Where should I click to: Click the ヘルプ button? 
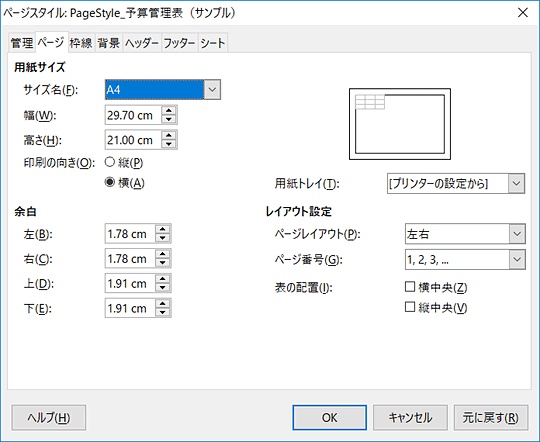49,418
